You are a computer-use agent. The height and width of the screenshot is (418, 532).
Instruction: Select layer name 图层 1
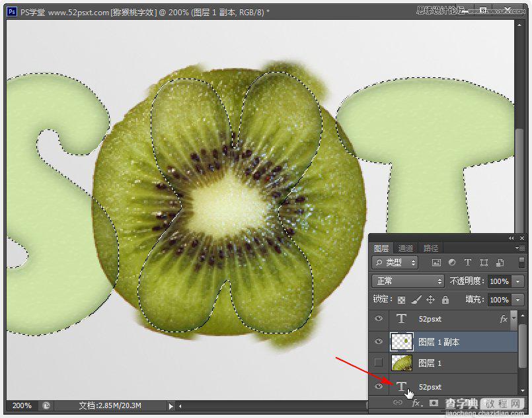point(430,363)
